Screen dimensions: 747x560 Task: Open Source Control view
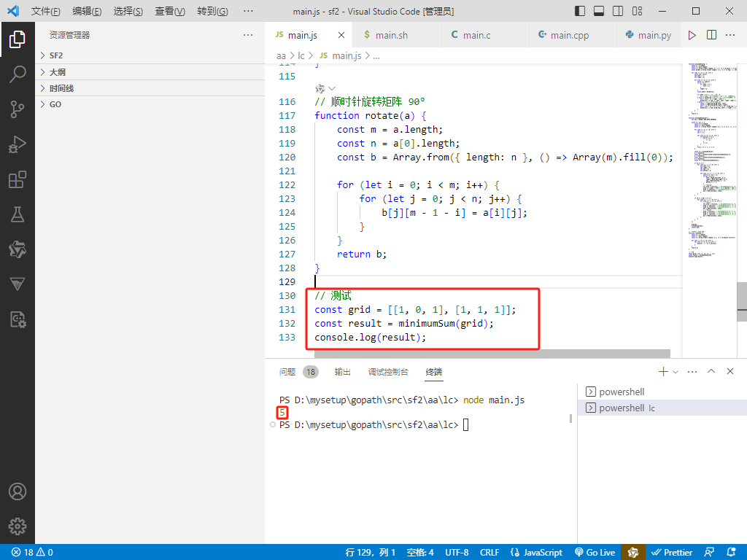(18, 109)
